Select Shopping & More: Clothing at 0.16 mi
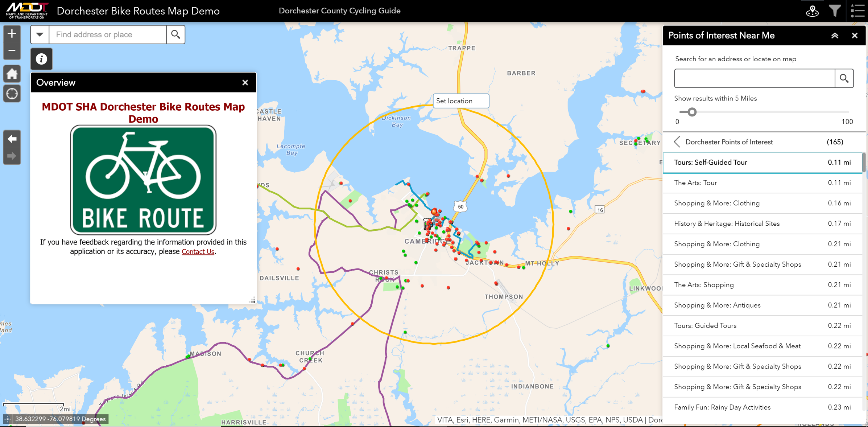This screenshot has width=868, height=427. (x=762, y=204)
